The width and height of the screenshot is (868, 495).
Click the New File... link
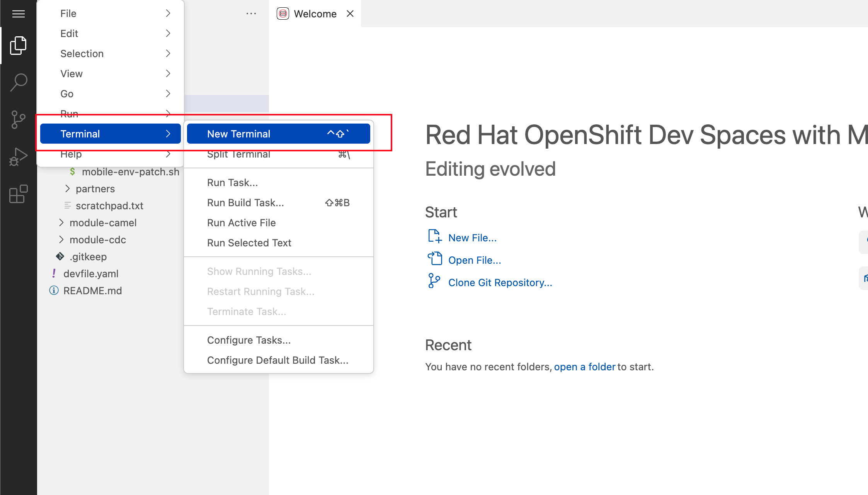pos(472,238)
